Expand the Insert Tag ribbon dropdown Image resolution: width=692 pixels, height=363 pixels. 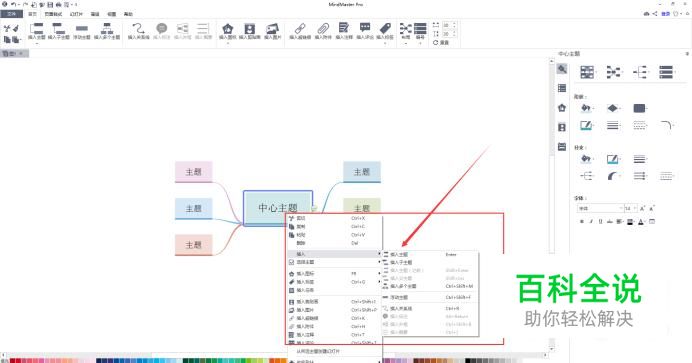tap(385, 43)
